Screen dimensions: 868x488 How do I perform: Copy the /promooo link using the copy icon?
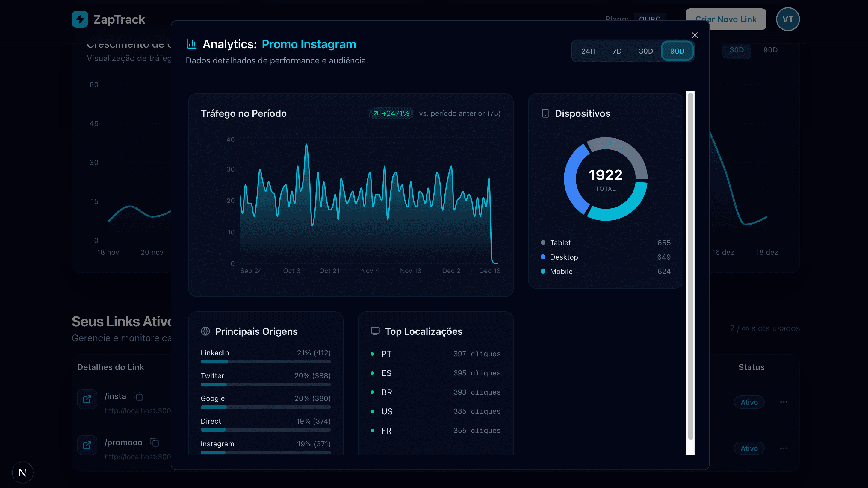(155, 442)
